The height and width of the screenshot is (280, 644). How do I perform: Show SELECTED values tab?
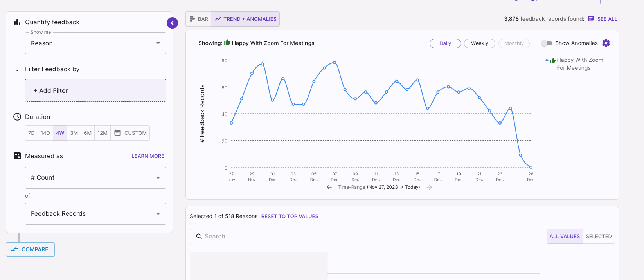coord(599,236)
